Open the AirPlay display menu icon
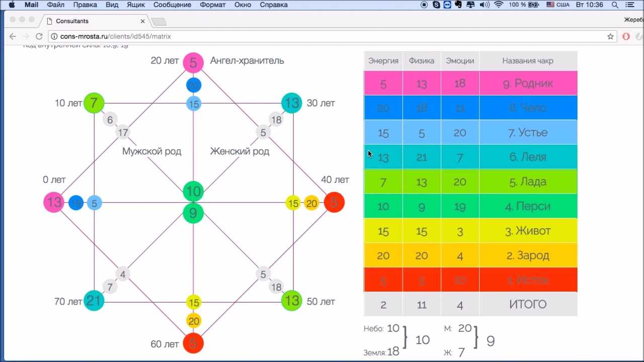Screen dimensions: 644x362 pyautogui.click(x=470, y=5)
